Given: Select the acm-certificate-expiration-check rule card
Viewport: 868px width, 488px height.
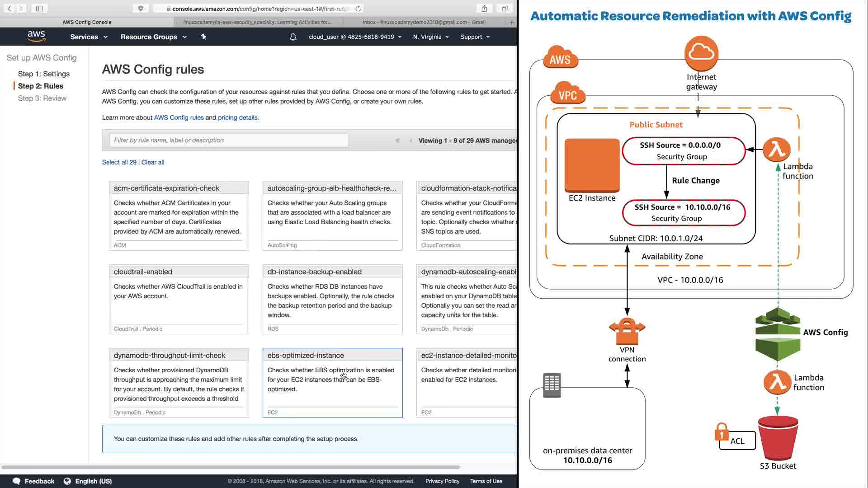Looking at the screenshot, I should [x=179, y=216].
